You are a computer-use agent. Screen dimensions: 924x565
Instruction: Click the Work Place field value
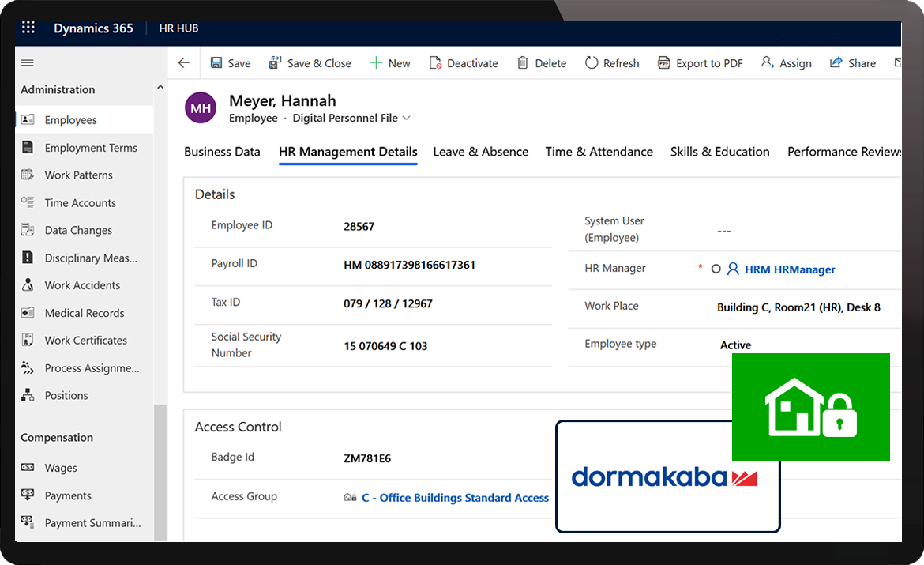[x=798, y=307]
